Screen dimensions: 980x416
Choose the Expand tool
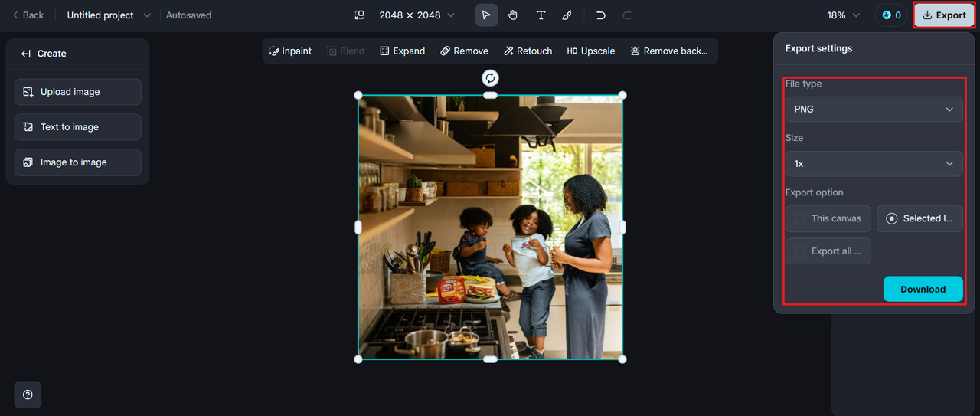coord(403,51)
